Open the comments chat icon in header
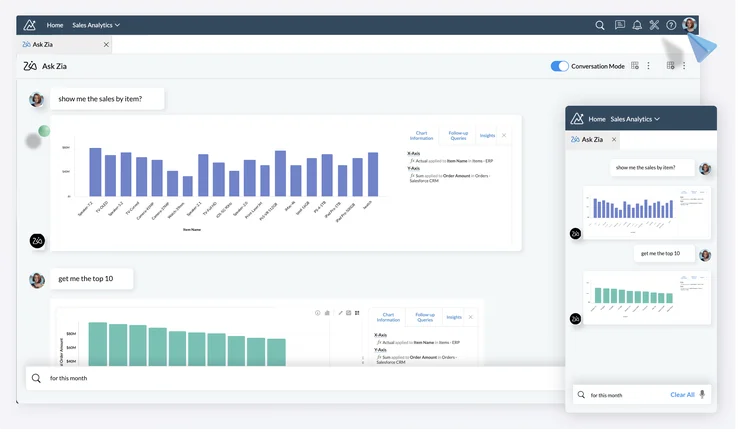This screenshot has width=744, height=440. pos(620,25)
